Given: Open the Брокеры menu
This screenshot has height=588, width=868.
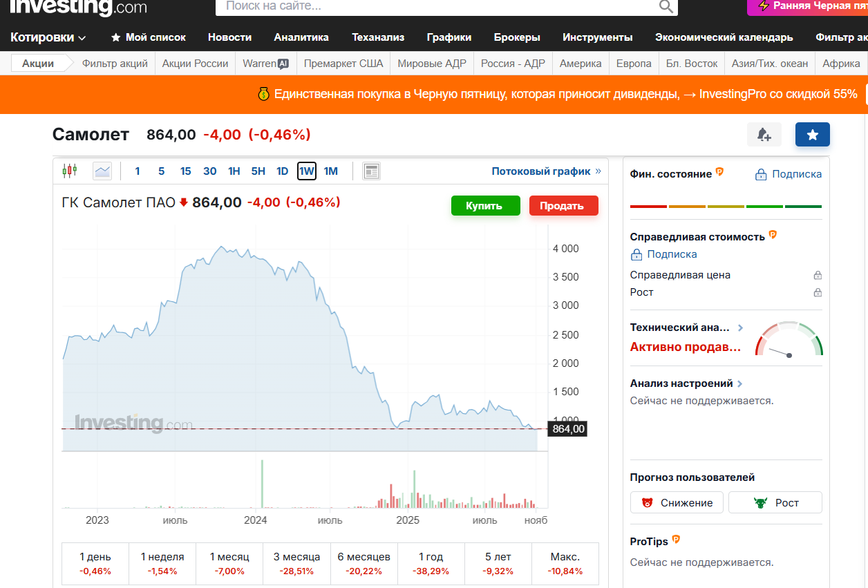Looking at the screenshot, I should click(517, 37).
